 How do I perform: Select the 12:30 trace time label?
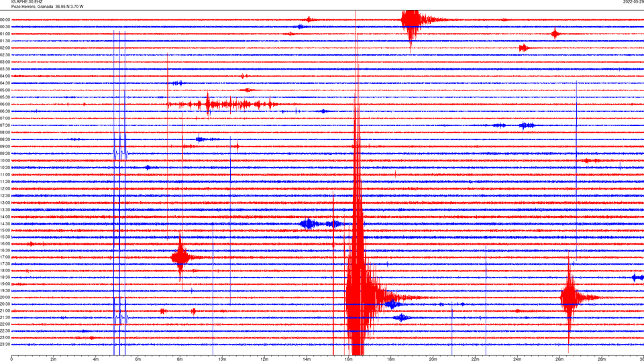click(5, 196)
